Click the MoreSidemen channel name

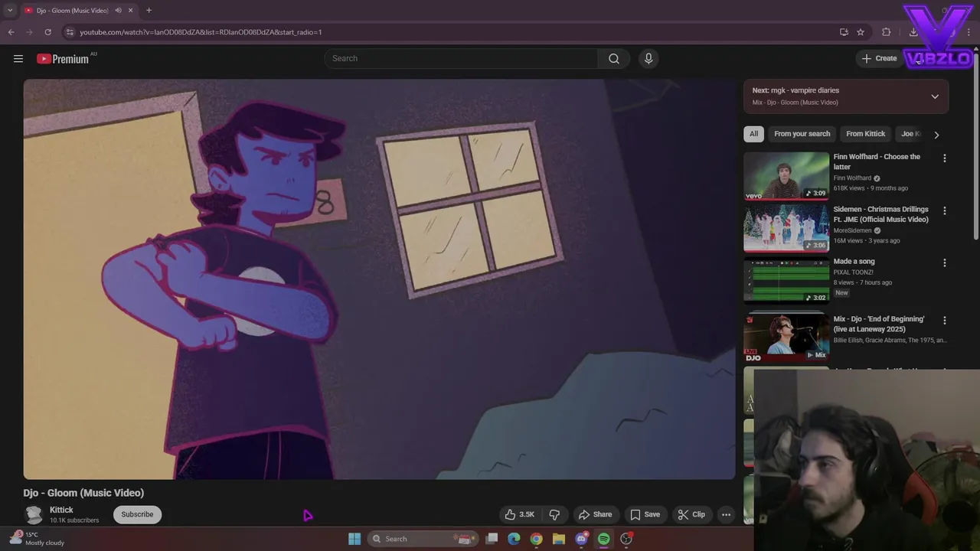[x=853, y=230]
